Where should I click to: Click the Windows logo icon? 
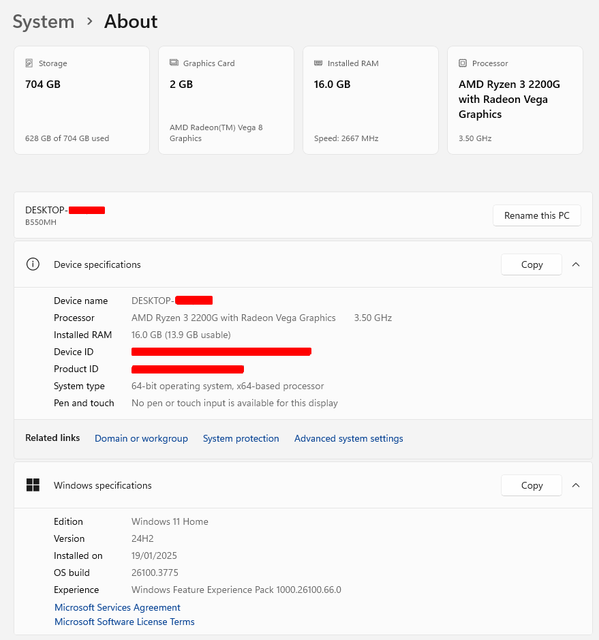click(x=33, y=485)
